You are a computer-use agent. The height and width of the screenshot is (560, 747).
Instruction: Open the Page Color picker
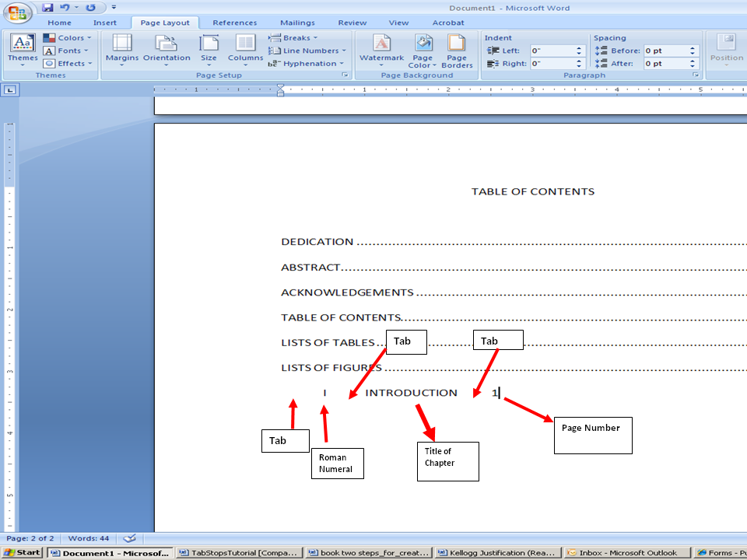(423, 51)
